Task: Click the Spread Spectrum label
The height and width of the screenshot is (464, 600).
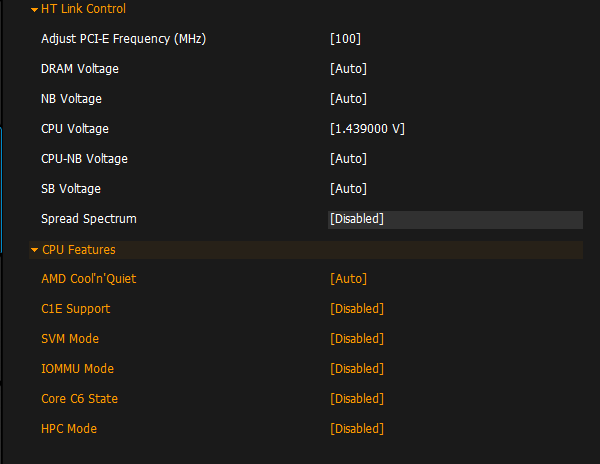Action: pyautogui.click(x=89, y=219)
